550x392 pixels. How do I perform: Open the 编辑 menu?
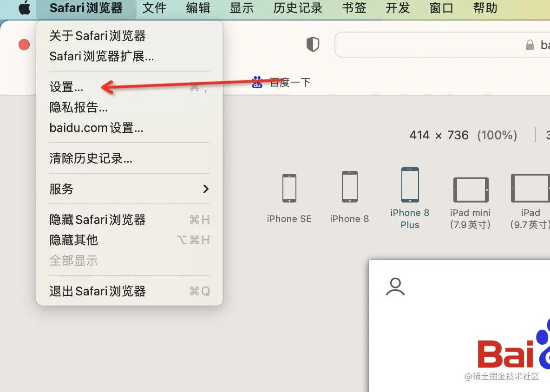(198, 8)
